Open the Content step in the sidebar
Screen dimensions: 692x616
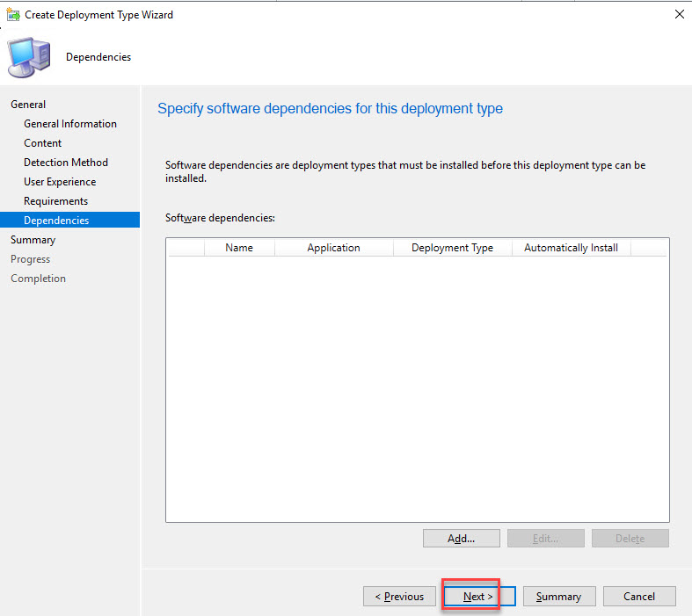pyautogui.click(x=43, y=143)
